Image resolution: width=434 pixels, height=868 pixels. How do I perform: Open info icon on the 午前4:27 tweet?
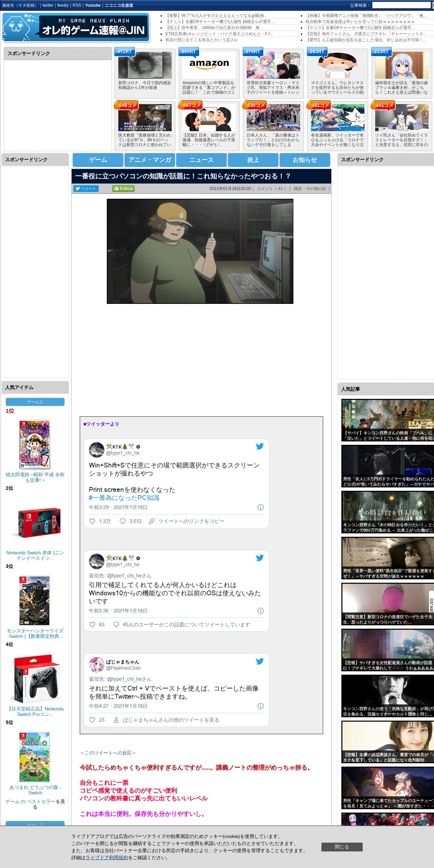point(261,706)
